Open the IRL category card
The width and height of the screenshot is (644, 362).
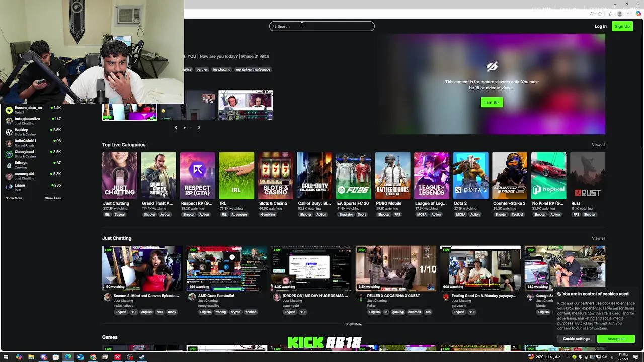(236, 175)
